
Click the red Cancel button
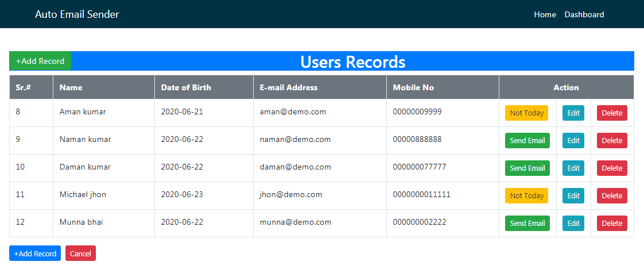click(x=80, y=253)
